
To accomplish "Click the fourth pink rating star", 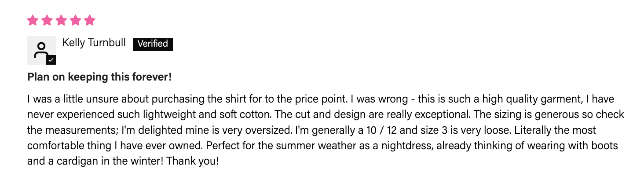I will [x=75, y=20].
